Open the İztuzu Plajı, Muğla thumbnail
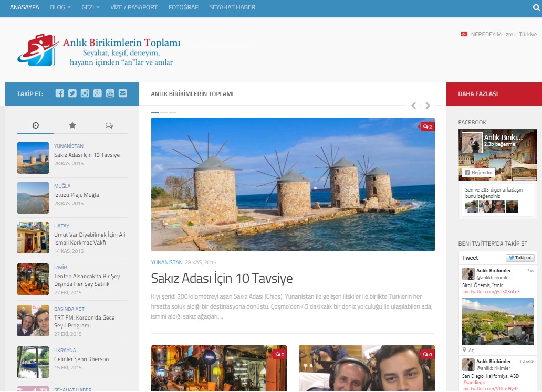This screenshot has width=542, height=392. coord(33,198)
